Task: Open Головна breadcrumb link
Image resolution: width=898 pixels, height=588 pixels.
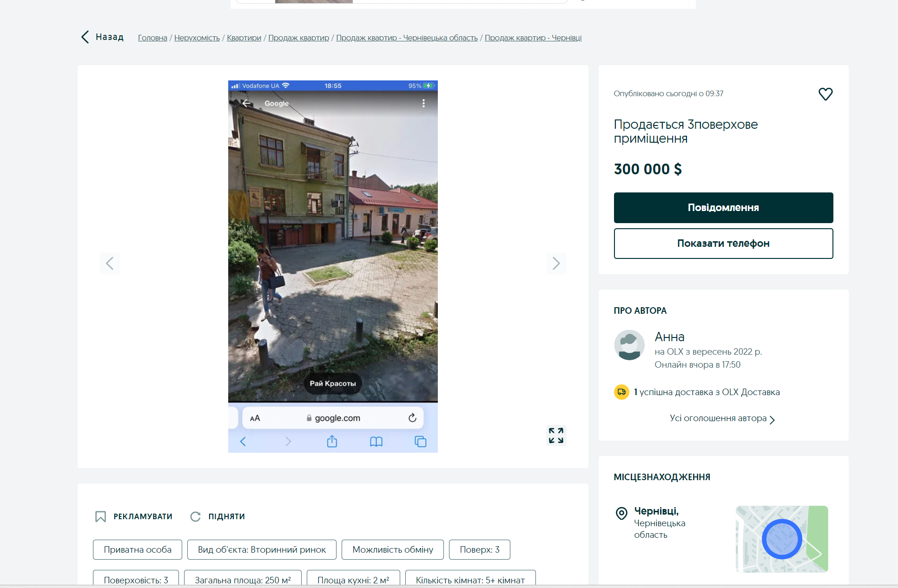Action: point(152,38)
